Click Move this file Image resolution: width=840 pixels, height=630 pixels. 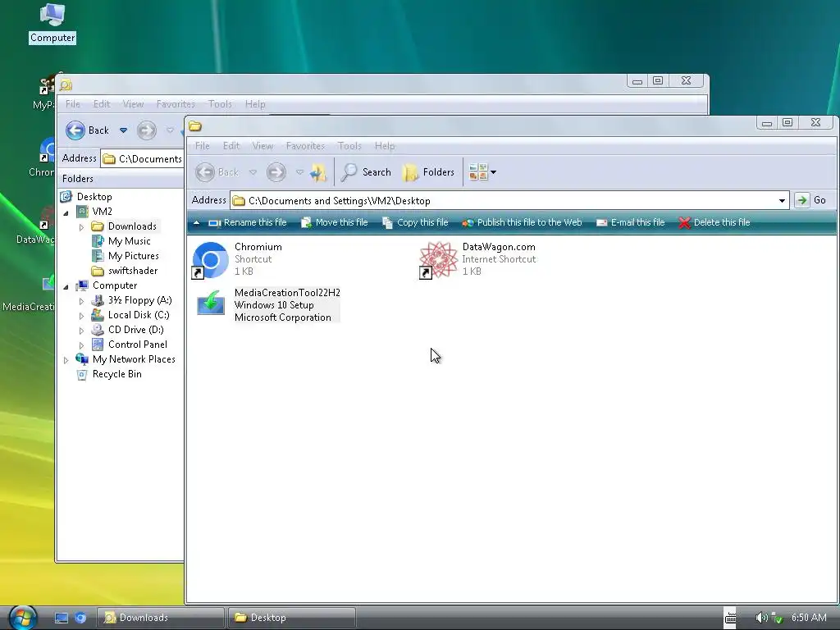(335, 222)
